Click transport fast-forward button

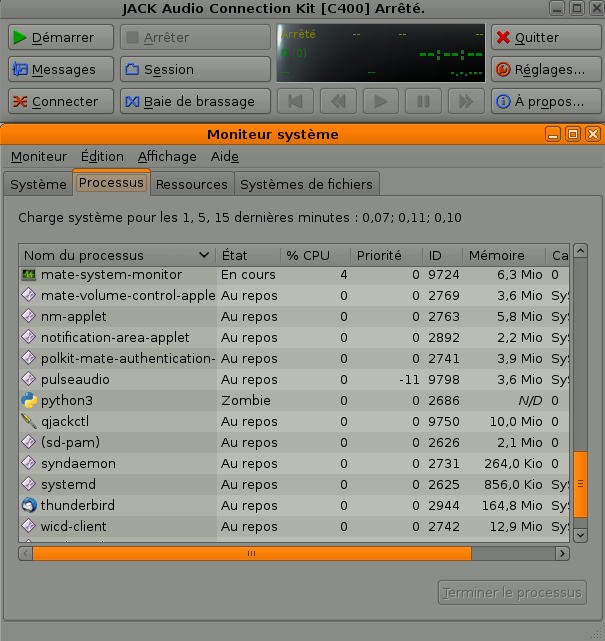[x=466, y=101]
